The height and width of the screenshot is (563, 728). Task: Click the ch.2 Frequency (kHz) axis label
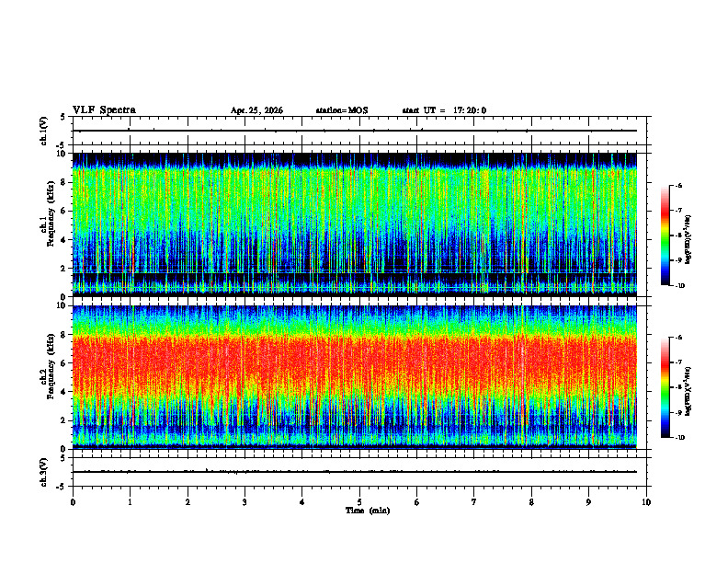pos(51,366)
